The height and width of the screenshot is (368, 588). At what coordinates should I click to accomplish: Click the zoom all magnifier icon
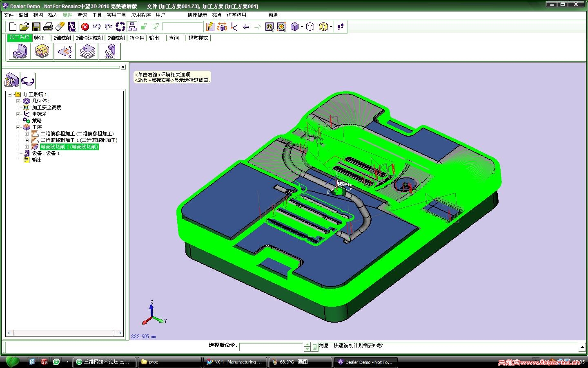coord(281,27)
